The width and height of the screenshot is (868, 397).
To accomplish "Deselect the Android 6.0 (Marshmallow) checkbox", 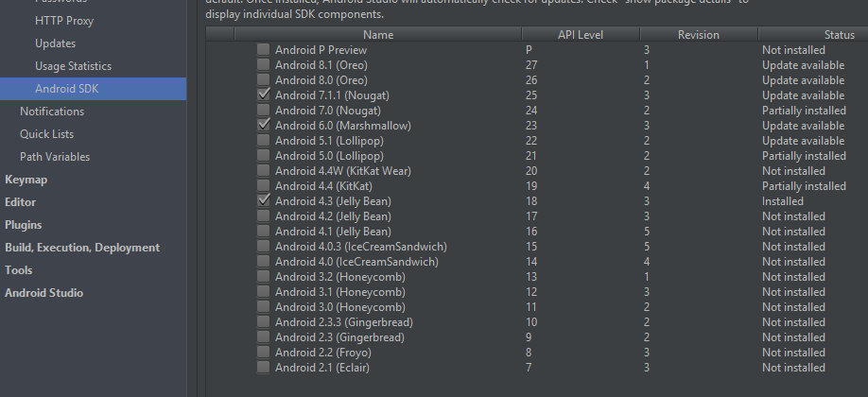I will pos(263,126).
